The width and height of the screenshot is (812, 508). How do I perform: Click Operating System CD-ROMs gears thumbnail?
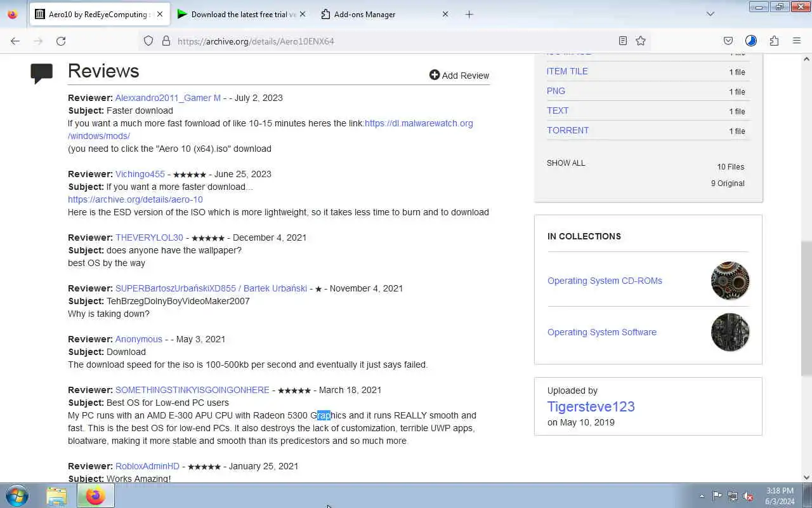(x=730, y=281)
